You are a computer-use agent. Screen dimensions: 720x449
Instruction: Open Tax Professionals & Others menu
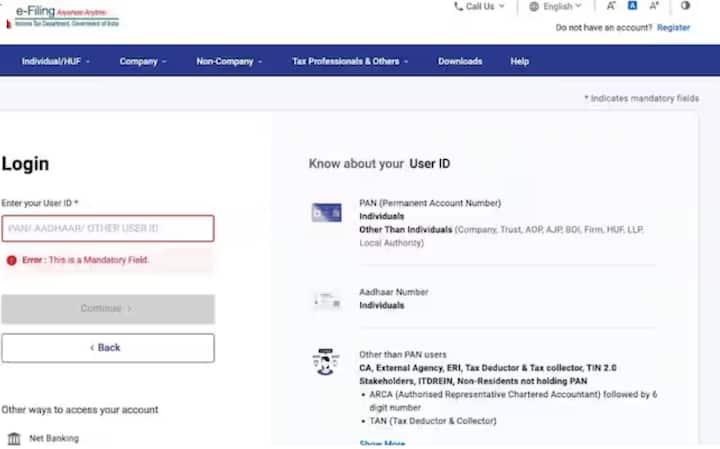tap(350, 61)
